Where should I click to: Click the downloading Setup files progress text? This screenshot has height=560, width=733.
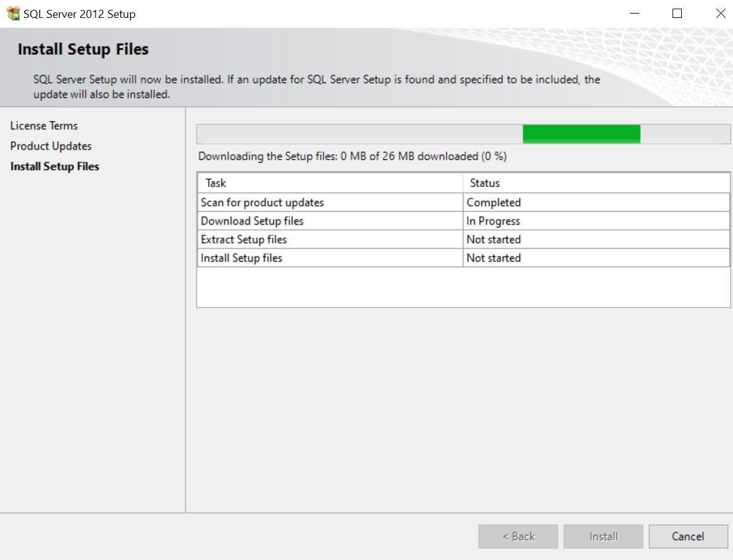tap(352, 157)
